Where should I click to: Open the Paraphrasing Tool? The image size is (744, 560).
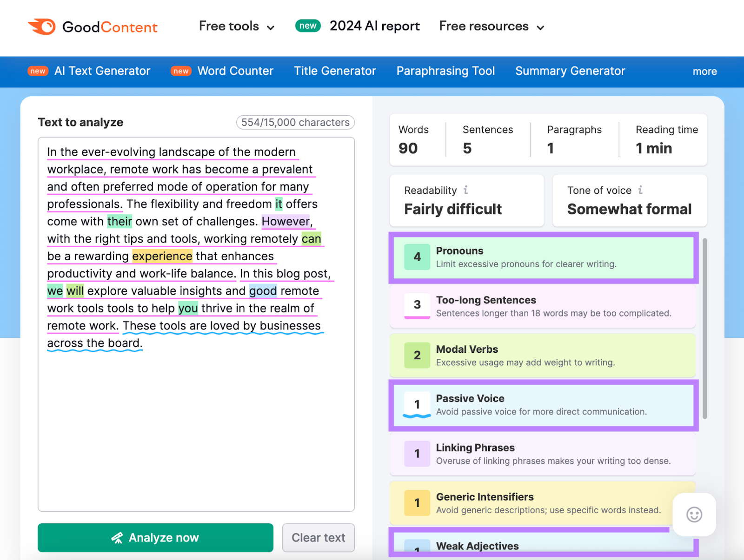pos(445,71)
